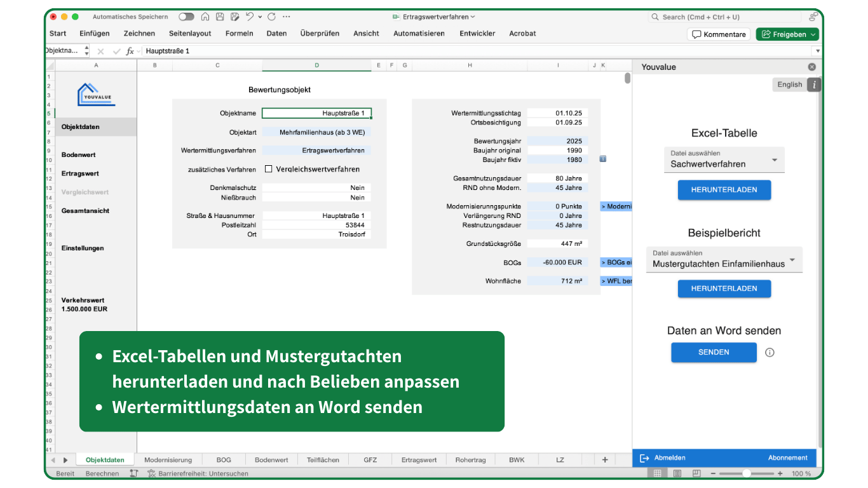This screenshot has width=868, height=488.
Task: Click the Save icon in the title bar
Action: (219, 17)
